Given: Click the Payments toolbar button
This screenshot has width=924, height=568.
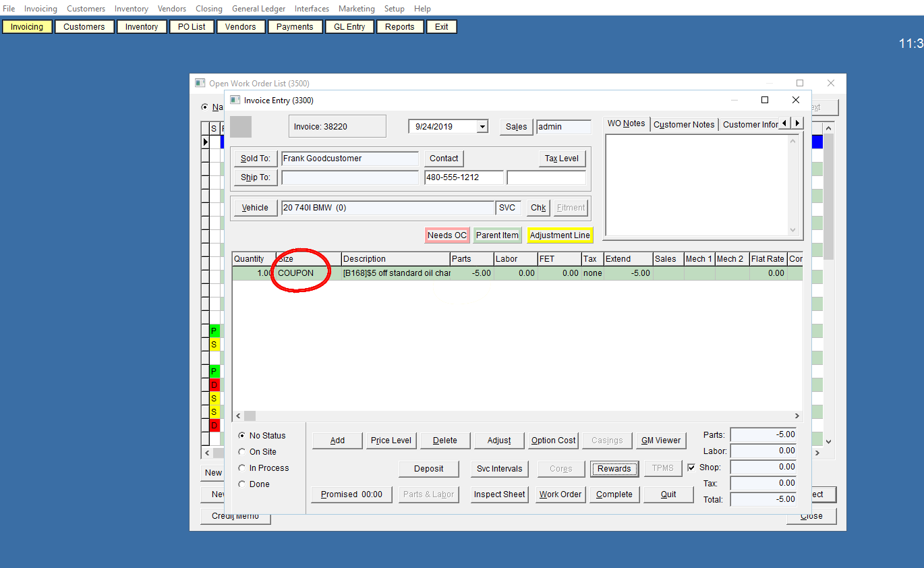Looking at the screenshot, I should coord(295,27).
